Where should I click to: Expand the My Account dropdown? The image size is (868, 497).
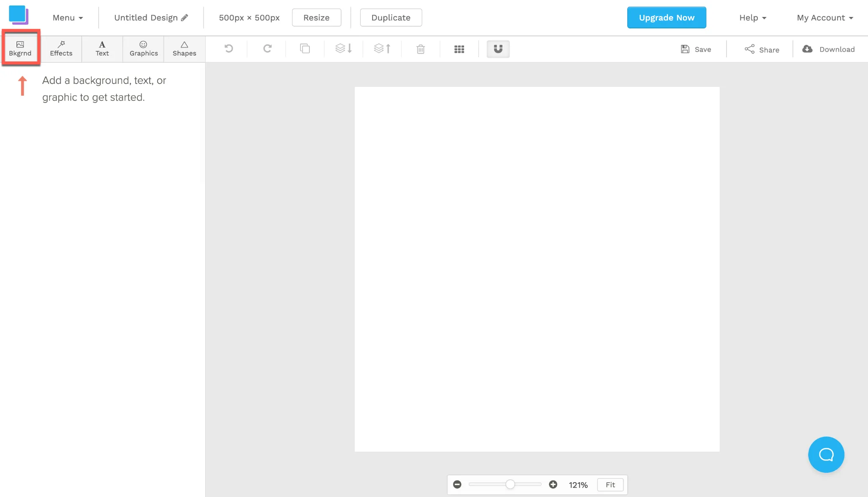pos(825,18)
